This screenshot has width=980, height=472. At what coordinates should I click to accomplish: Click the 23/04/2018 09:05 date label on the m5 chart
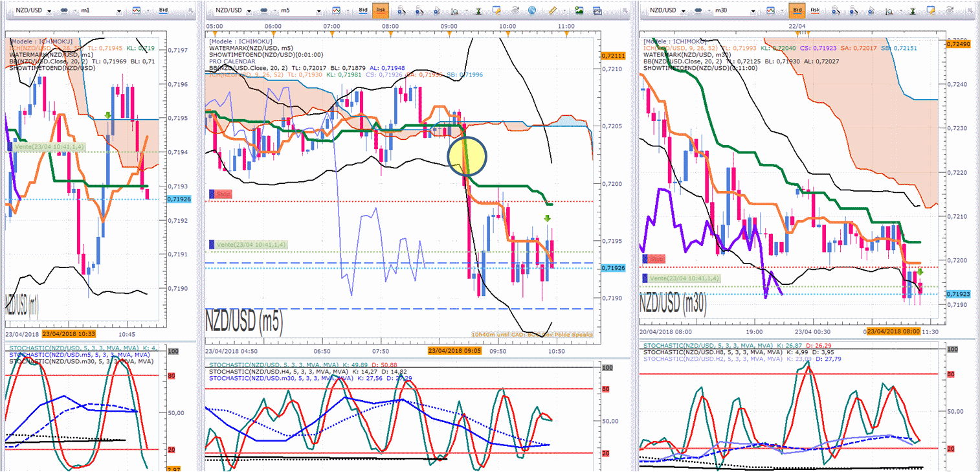(x=454, y=351)
